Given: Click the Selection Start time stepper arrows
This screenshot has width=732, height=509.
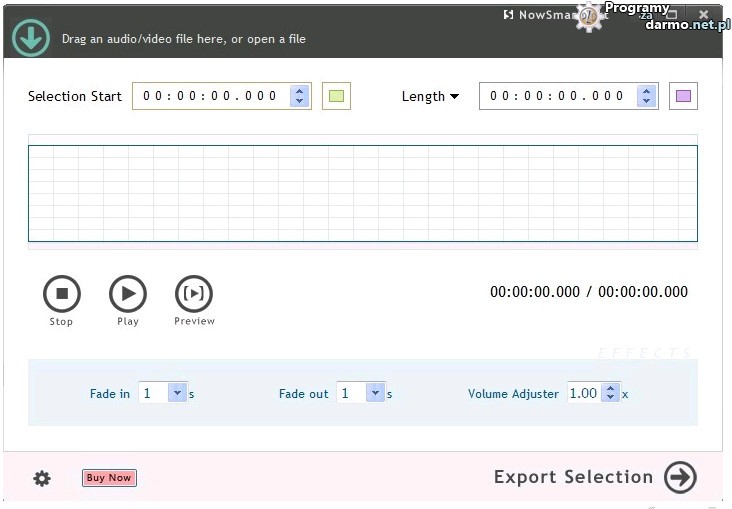Looking at the screenshot, I should 299,96.
